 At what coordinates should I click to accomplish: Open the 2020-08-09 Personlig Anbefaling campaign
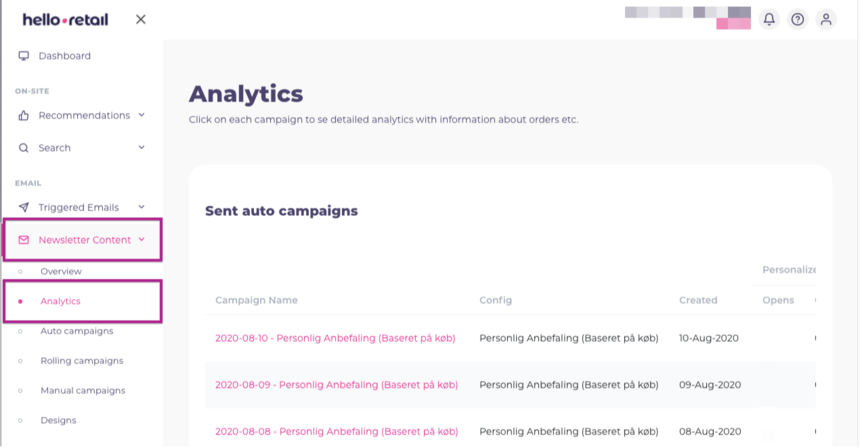pos(336,385)
